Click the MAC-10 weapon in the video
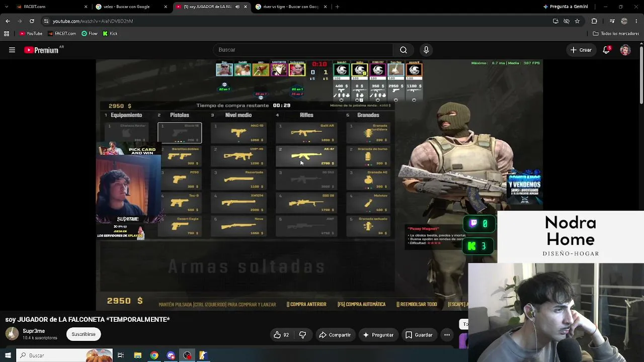644x362 pixels. click(238, 133)
